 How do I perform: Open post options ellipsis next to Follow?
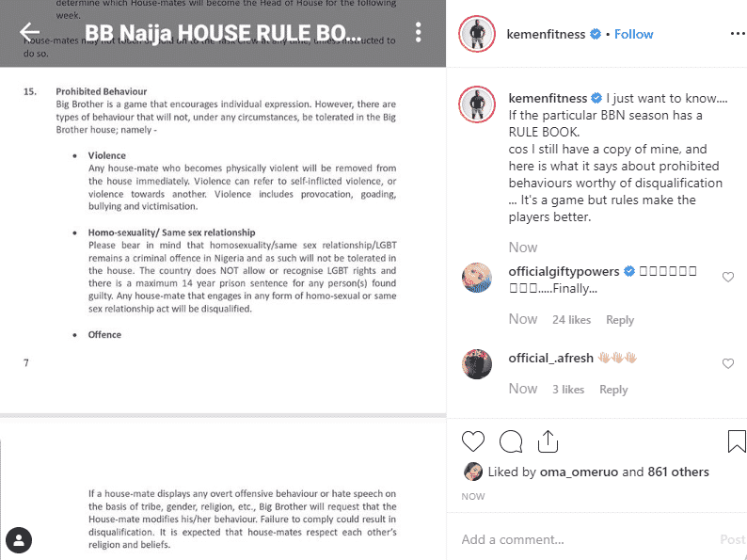point(738,34)
